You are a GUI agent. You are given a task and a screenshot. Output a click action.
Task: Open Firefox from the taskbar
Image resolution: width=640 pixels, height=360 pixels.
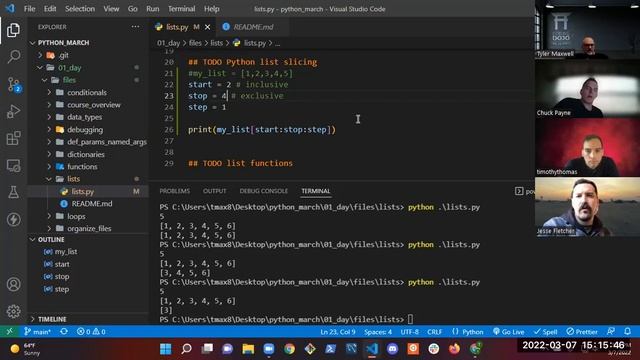[x=454, y=349]
